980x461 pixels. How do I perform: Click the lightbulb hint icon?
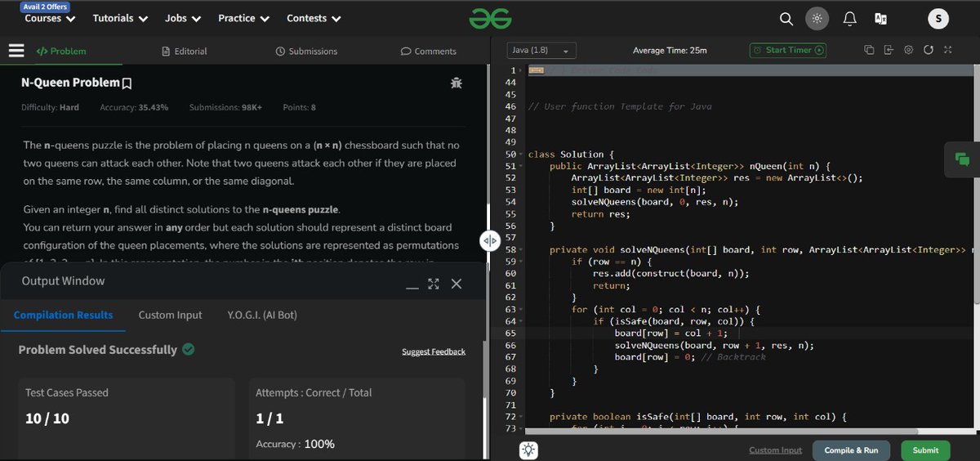(x=528, y=450)
